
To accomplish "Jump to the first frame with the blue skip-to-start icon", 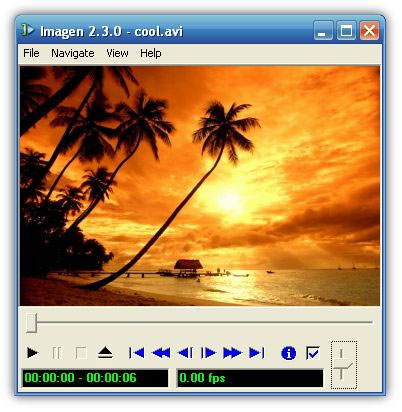I will (x=137, y=353).
